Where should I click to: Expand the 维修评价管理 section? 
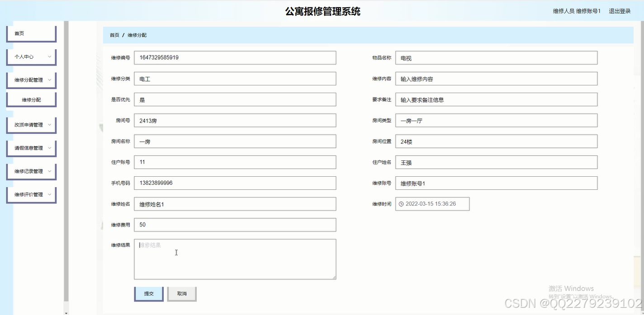click(x=31, y=194)
